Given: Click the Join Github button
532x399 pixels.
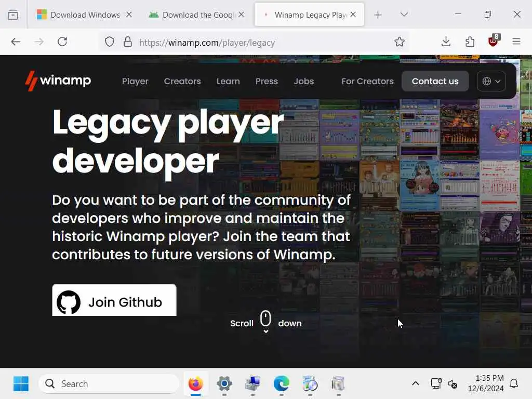Looking at the screenshot, I should 114,300.
